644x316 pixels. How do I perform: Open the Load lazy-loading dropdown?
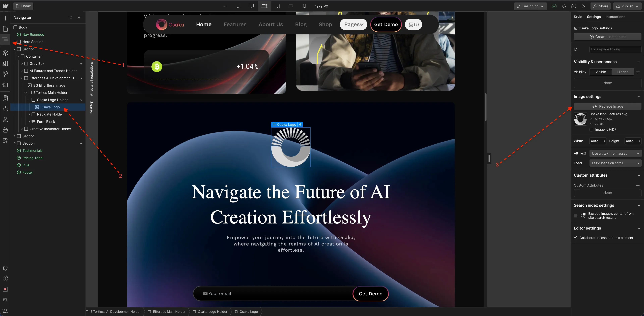click(615, 163)
